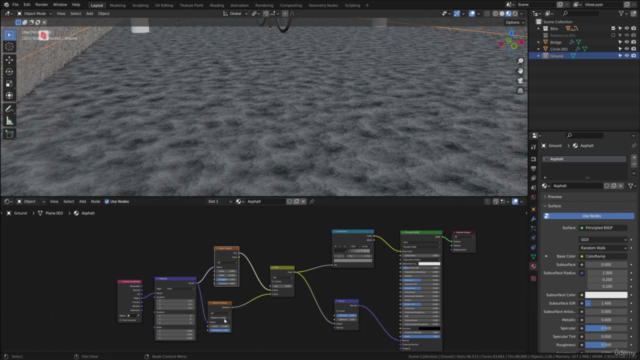This screenshot has height=360, width=640.
Task: Click the white Subsurface Color swatch
Action: point(606,295)
